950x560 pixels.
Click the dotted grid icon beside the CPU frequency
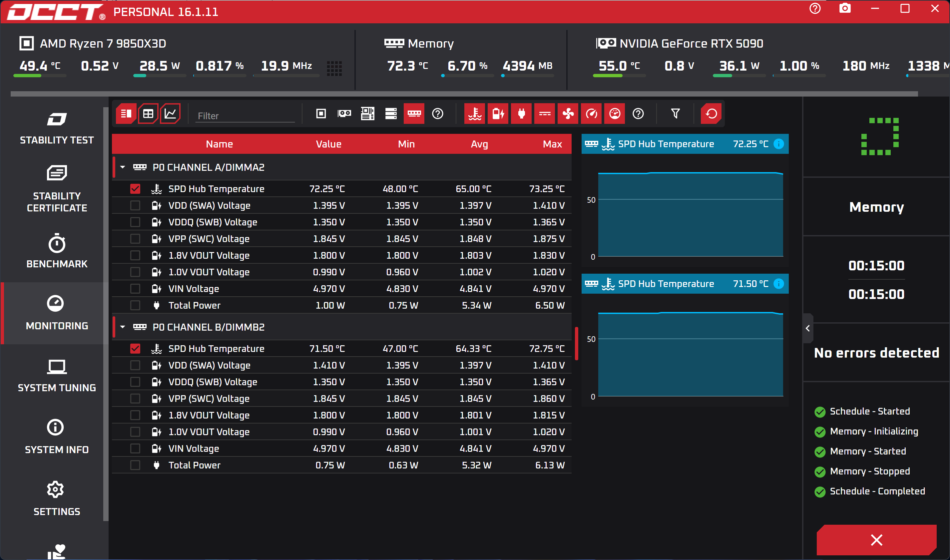(x=334, y=68)
